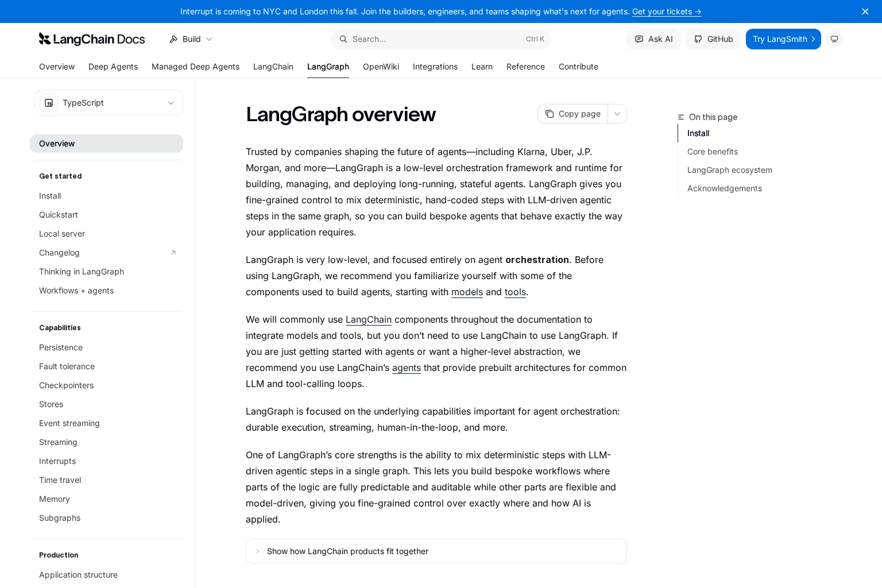Click the Build hammer icon
The width and height of the screenshot is (882, 588).
coord(173,39)
